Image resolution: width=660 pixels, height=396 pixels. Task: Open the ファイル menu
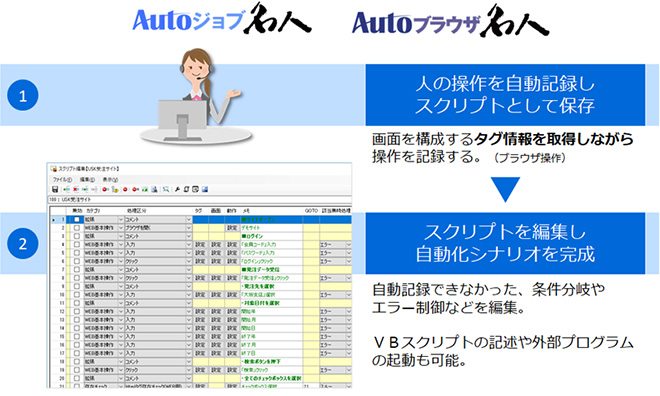[x=62, y=179]
